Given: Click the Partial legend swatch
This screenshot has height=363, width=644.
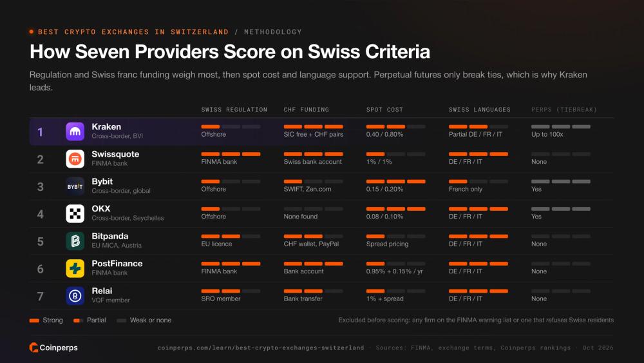Looking at the screenshot, I should pyautogui.click(x=78, y=320).
